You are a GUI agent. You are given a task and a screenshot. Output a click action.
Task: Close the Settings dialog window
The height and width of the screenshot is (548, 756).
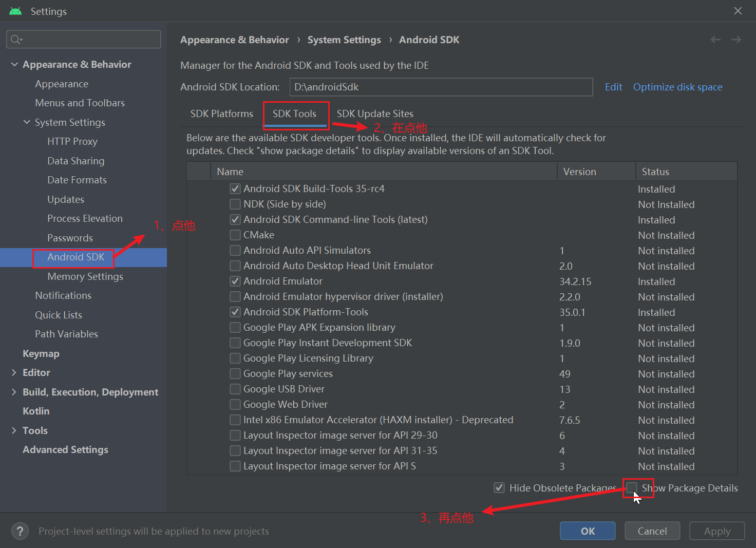tap(738, 11)
